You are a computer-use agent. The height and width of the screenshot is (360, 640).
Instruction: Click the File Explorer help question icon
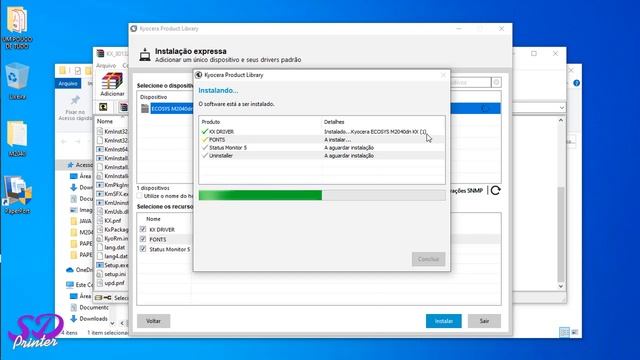pyautogui.click(x=576, y=83)
